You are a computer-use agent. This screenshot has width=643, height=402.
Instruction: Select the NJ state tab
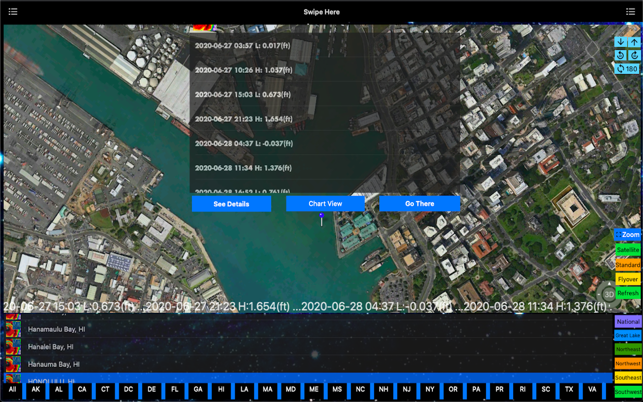(406, 390)
